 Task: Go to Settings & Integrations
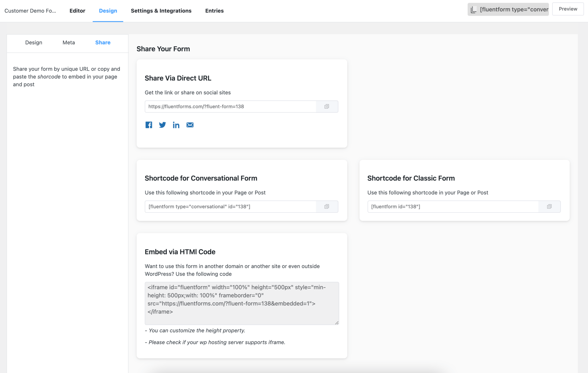point(161,11)
